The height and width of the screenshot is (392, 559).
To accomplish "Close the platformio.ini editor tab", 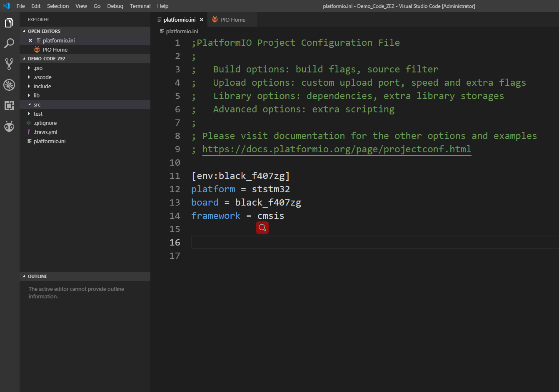I will click(202, 20).
